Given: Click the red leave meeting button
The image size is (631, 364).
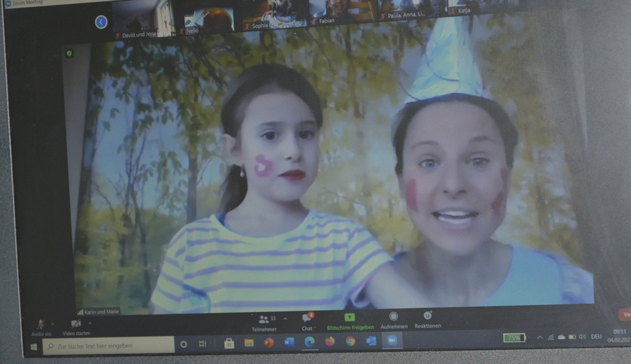Looking at the screenshot, I should tap(625, 314).
